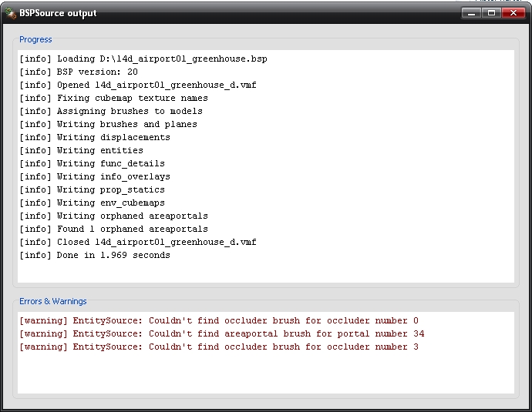
Task: Click the Progress group label
Action: (35, 39)
